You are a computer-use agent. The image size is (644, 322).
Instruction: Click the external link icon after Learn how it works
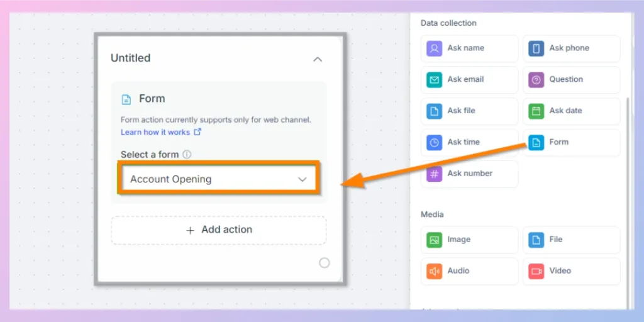[x=197, y=132]
